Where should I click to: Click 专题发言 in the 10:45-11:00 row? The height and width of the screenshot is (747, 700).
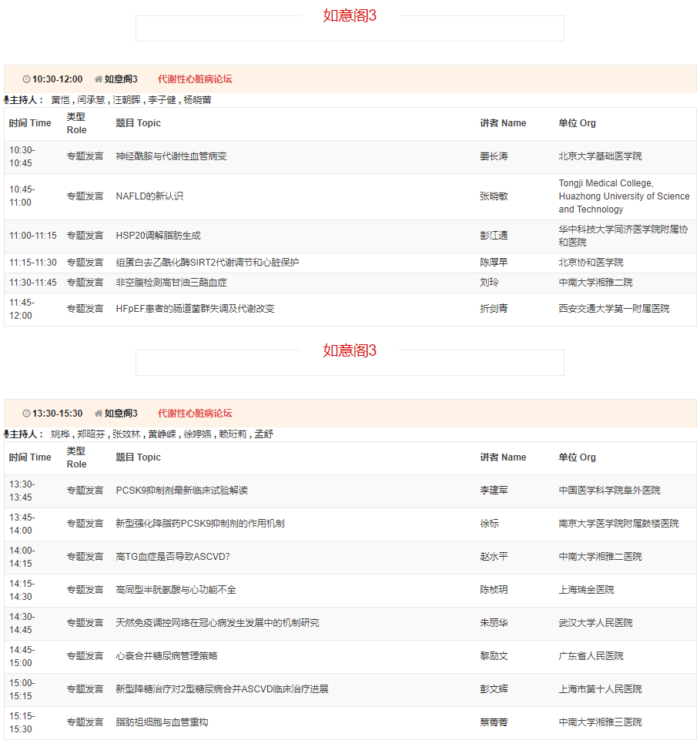(85, 196)
